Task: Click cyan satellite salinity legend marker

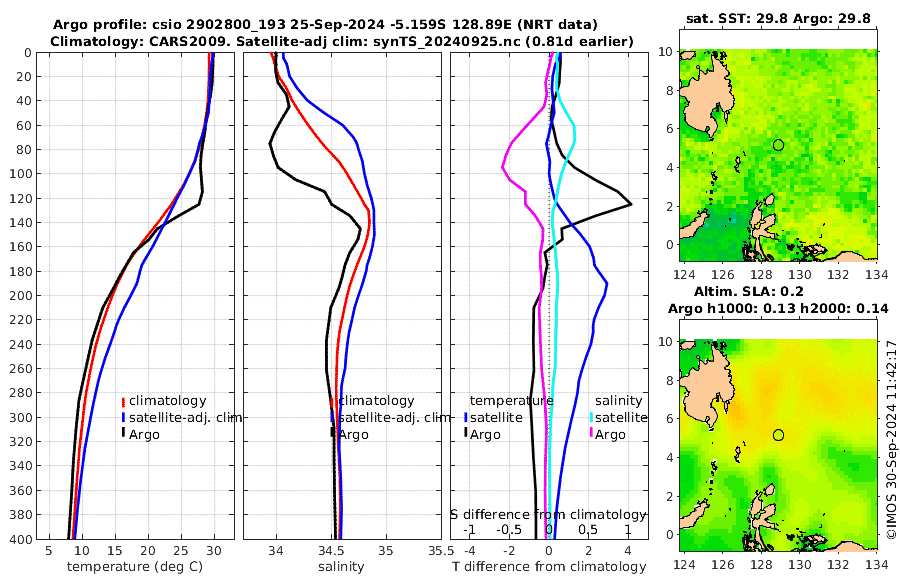Action: [592, 417]
